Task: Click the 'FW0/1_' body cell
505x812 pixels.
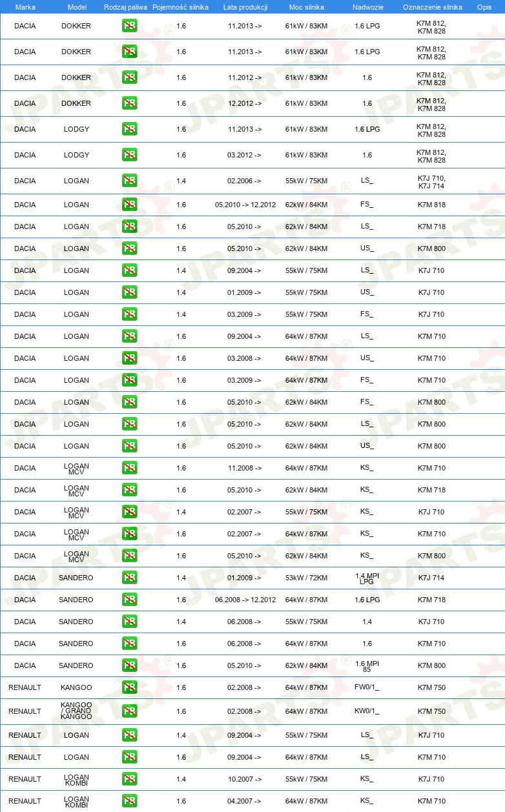Action: click(367, 687)
